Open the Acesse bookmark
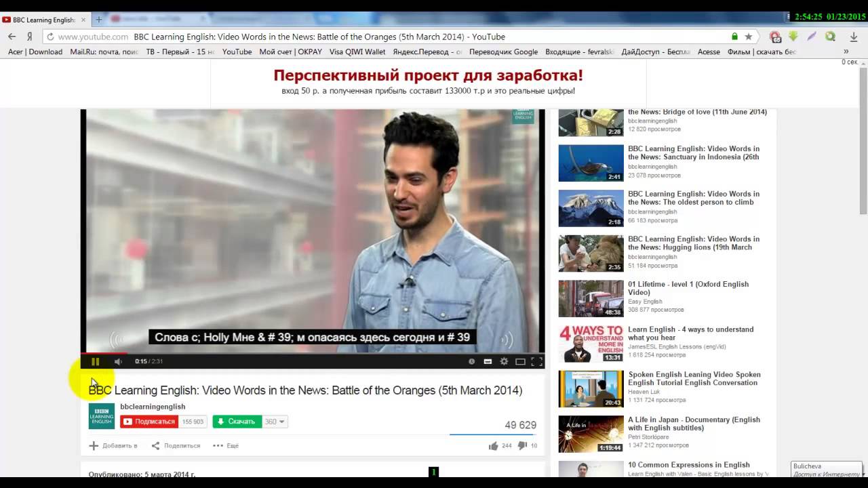This screenshot has width=868, height=488. tap(709, 52)
